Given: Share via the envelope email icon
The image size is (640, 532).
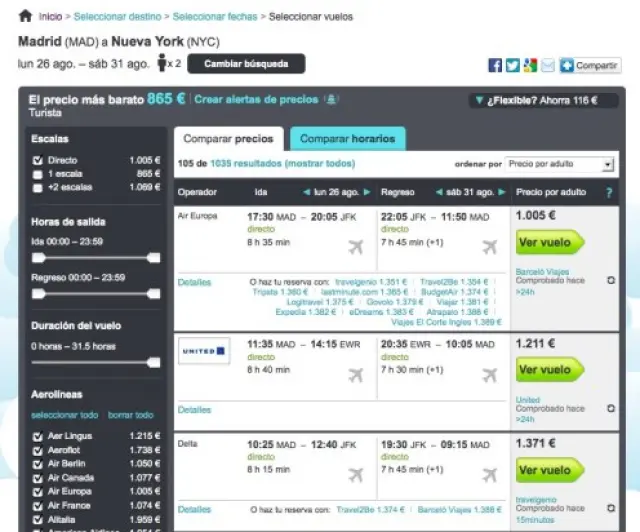Looking at the screenshot, I should 547,65.
